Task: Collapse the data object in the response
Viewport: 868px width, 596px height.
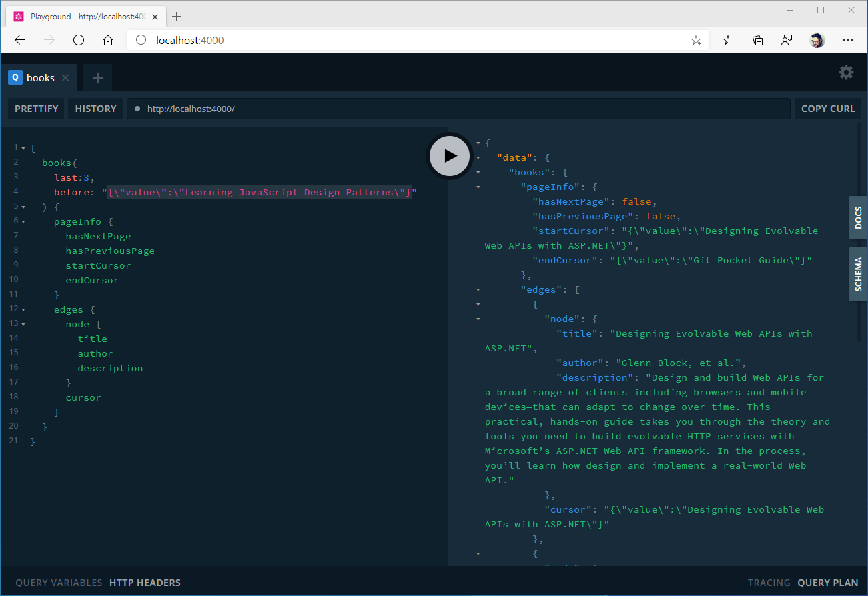Action: pyautogui.click(x=478, y=157)
